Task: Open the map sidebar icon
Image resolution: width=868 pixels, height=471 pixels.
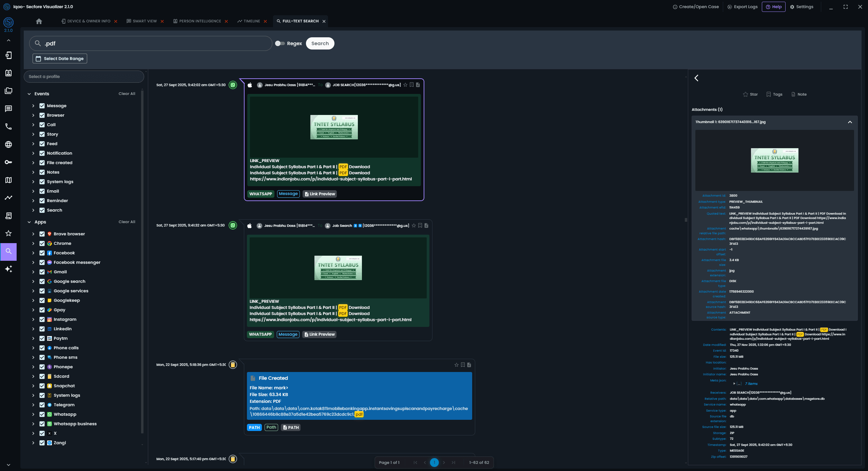Action: (8, 180)
